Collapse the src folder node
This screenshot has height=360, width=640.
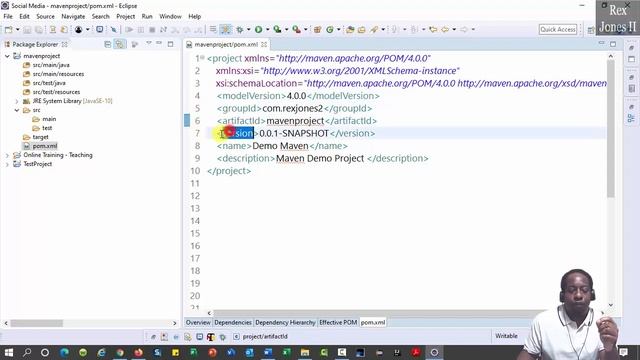17,110
